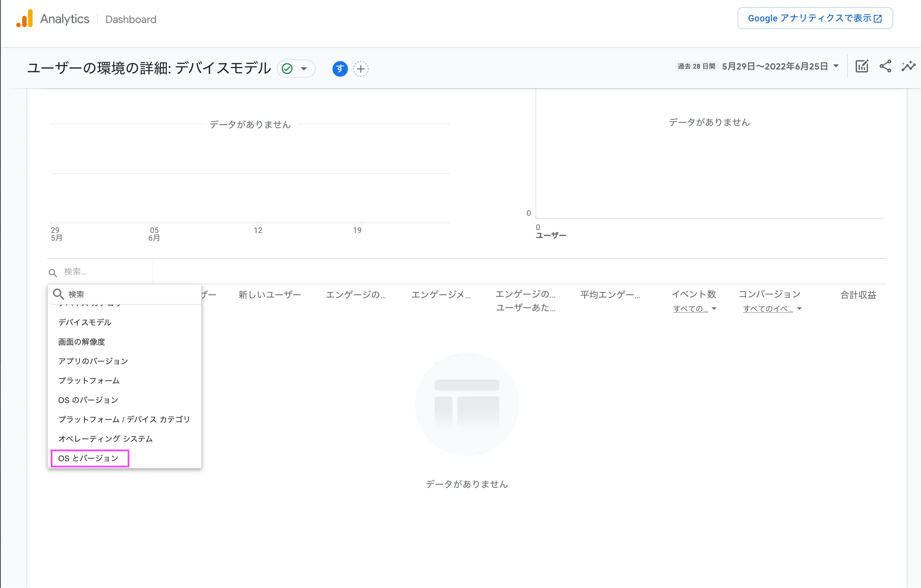The height and width of the screenshot is (588, 921).
Task: Click the share report icon
Action: [x=885, y=66]
